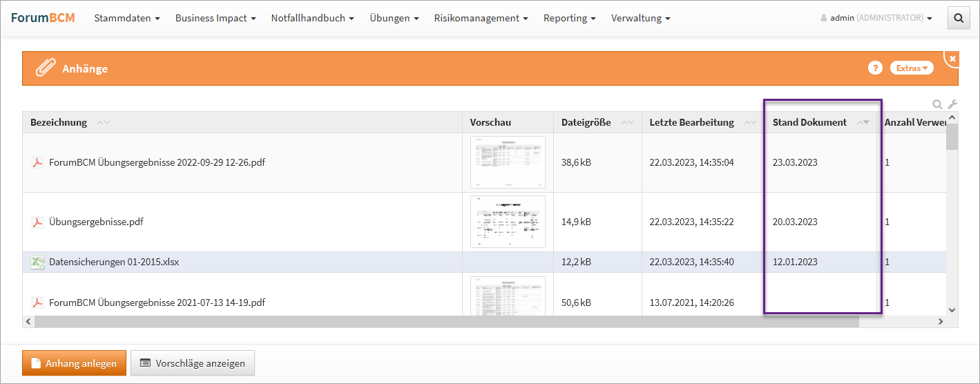The width and height of the screenshot is (980, 384).
Task: Open the Übungen menu
Action: coord(394,19)
